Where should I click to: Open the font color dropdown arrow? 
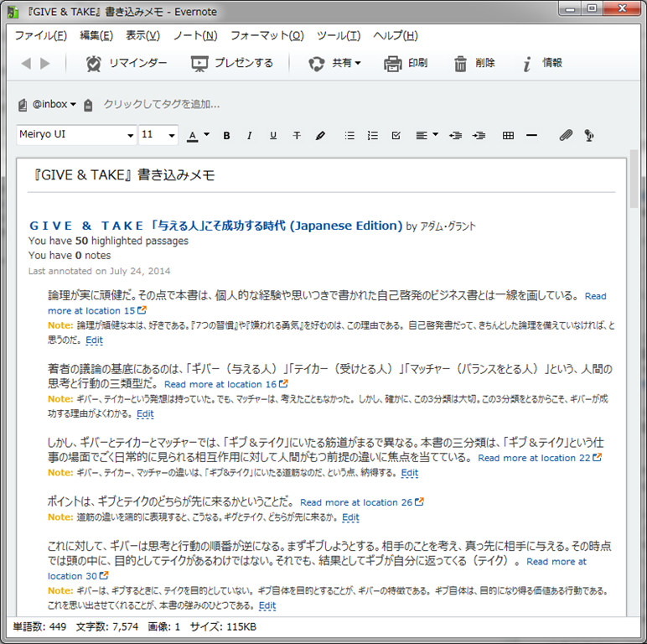coord(207,134)
